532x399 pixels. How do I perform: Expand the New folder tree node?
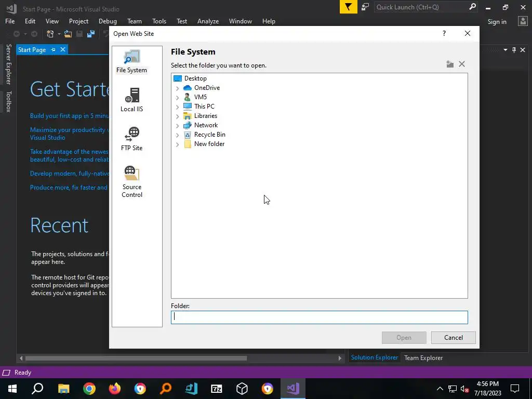click(x=177, y=144)
